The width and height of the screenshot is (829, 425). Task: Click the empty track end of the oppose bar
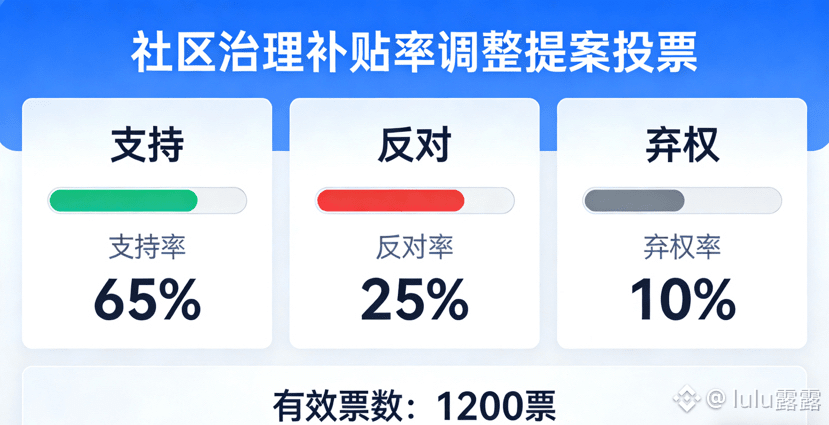pyautogui.click(x=489, y=200)
